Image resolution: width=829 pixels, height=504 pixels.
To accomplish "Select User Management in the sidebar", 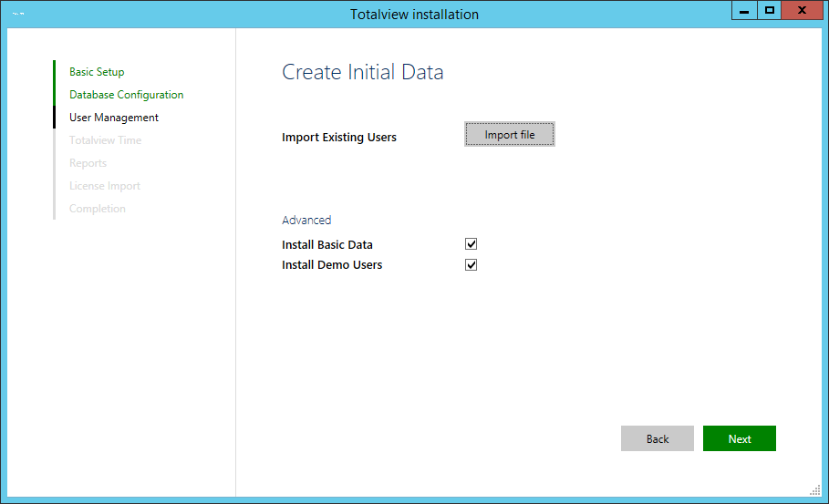I will (x=114, y=118).
